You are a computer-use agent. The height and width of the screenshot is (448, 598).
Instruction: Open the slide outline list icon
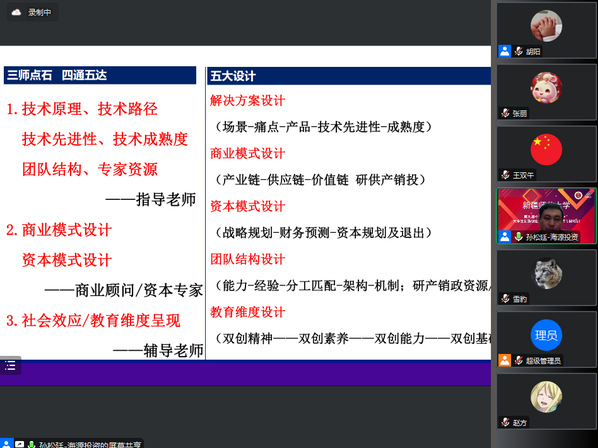pyautogui.click(x=10, y=366)
